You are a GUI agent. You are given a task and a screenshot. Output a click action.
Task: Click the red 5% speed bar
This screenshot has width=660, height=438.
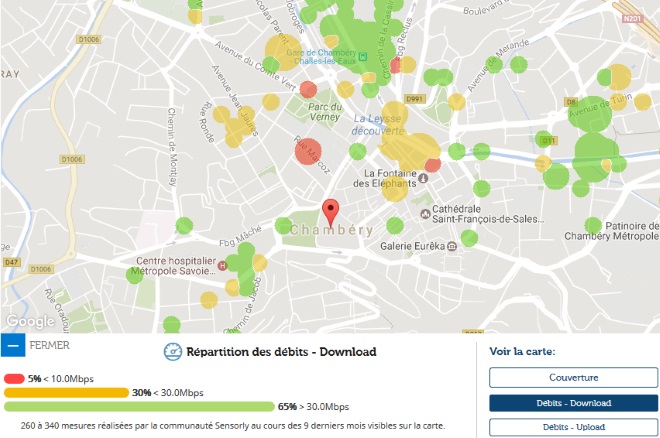point(14,378)
